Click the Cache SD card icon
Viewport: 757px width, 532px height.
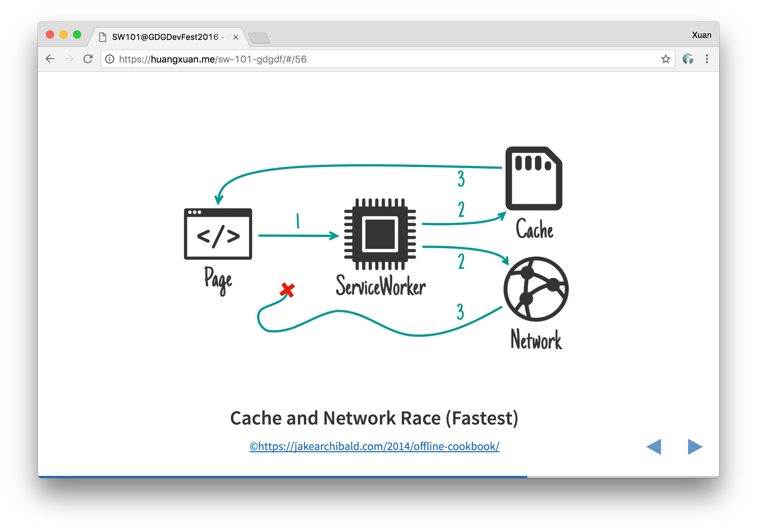(534, 178)
